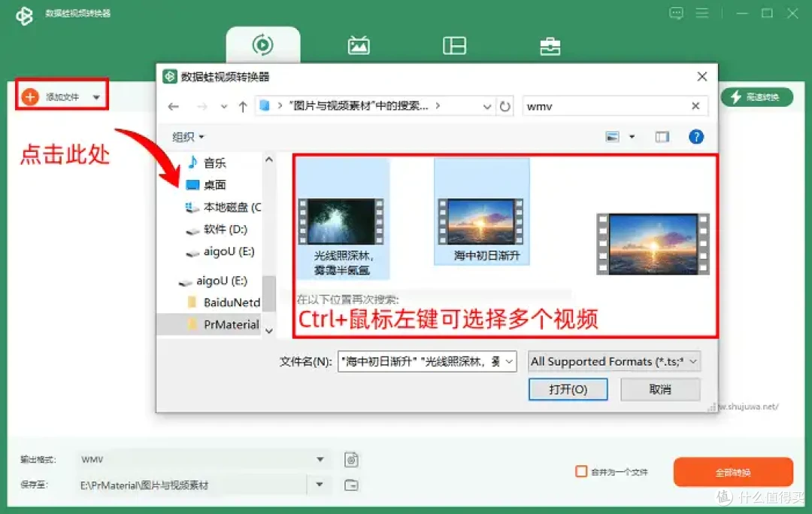Expand the save path dropdown
The height and width of the screenshot is (514, 812).
tap(320, 485)
